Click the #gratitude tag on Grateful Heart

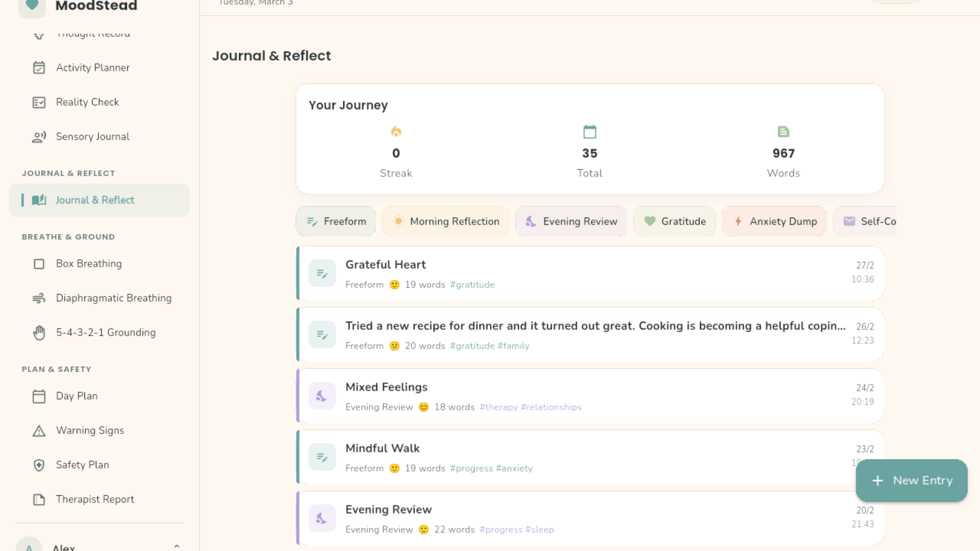472,285
